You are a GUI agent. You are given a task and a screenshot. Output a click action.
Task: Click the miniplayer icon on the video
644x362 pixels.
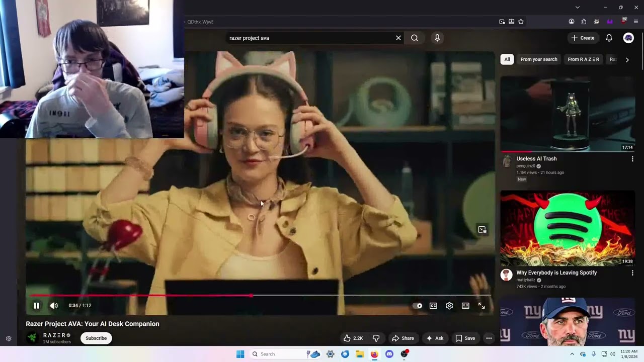[x=482, y=230]
